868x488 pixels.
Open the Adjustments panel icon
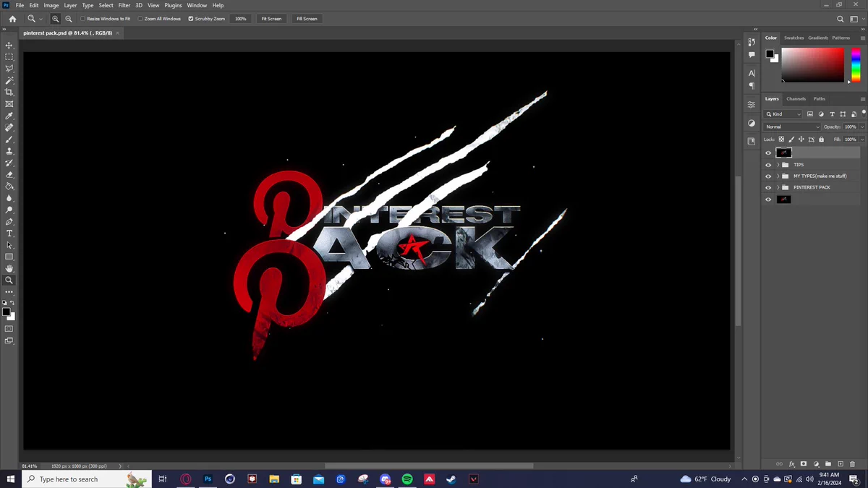click(752, 124)
